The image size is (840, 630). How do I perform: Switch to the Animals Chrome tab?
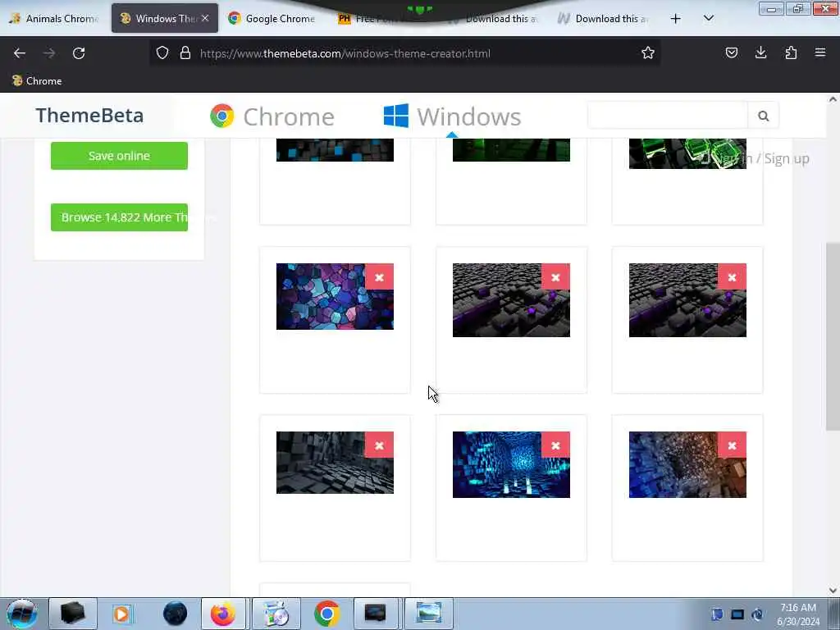coord(55,18)
